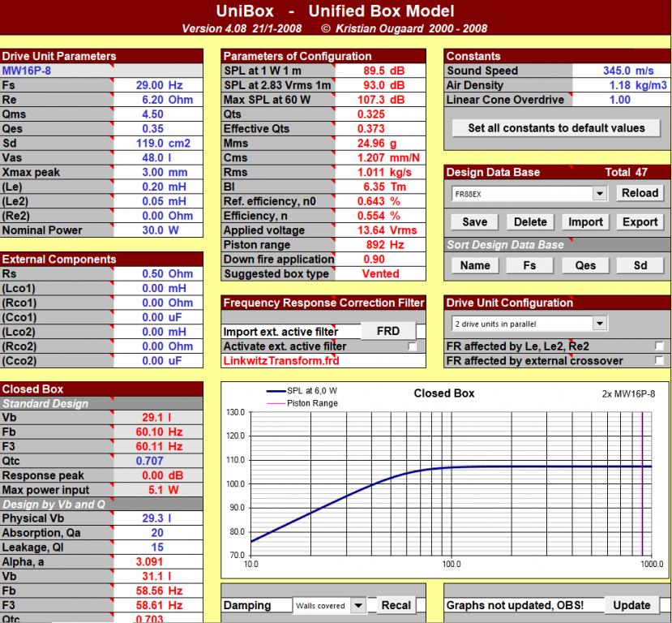Select the Sound Speed value 345.0 m/s
Screen dimensions: 672x623
coord(622,71)
